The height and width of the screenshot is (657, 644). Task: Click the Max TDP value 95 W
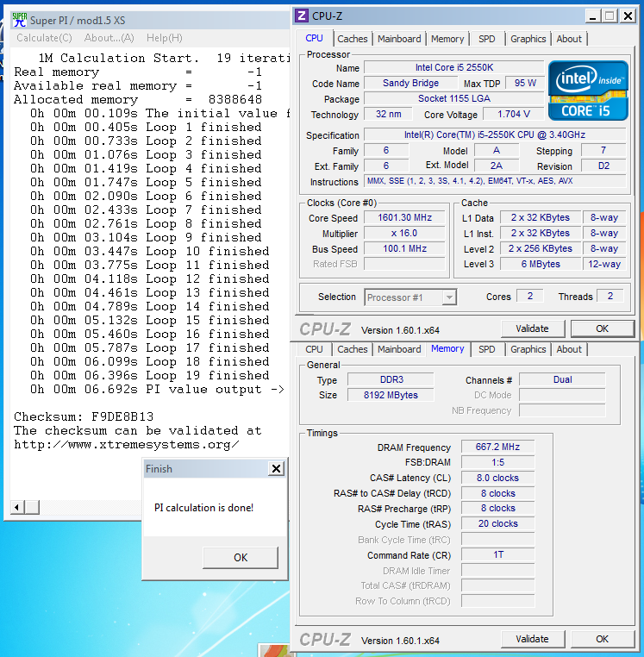pos(525,84)
